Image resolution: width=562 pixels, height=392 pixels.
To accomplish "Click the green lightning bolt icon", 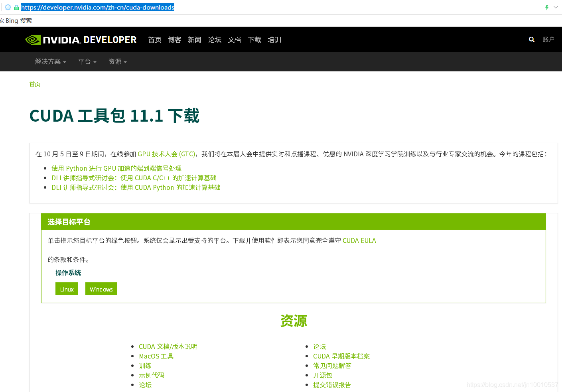I will click(x=547, y=7).
